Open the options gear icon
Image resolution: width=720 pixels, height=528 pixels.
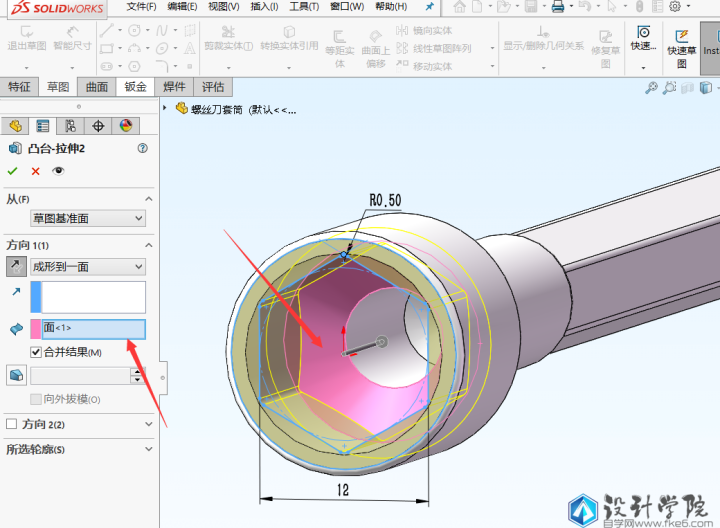pos(674,6)
